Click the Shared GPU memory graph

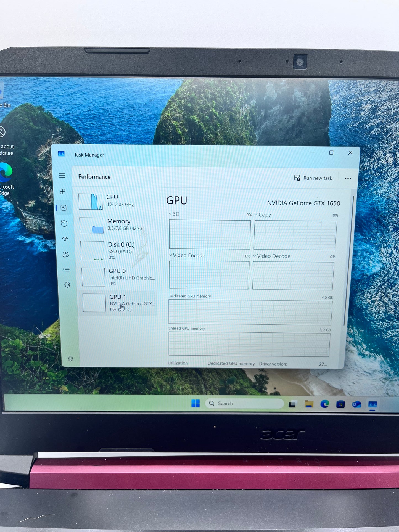(x=249, y=344)
